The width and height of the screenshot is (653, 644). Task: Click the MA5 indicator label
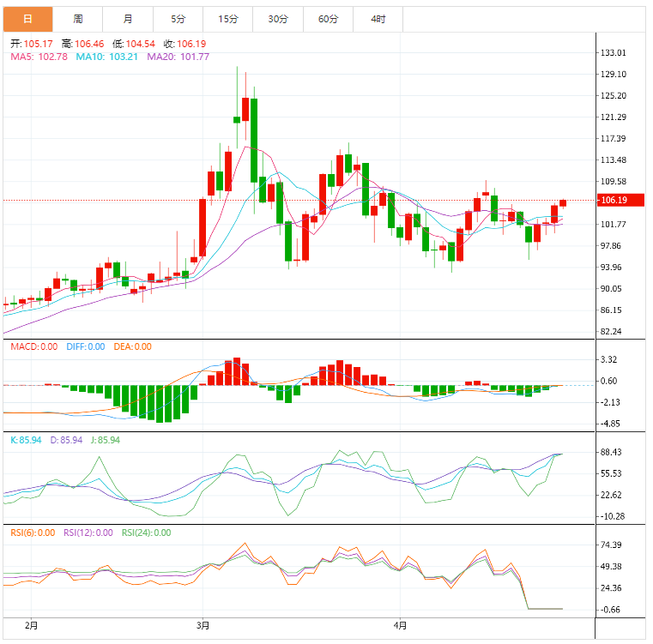(x=39, y=57)
